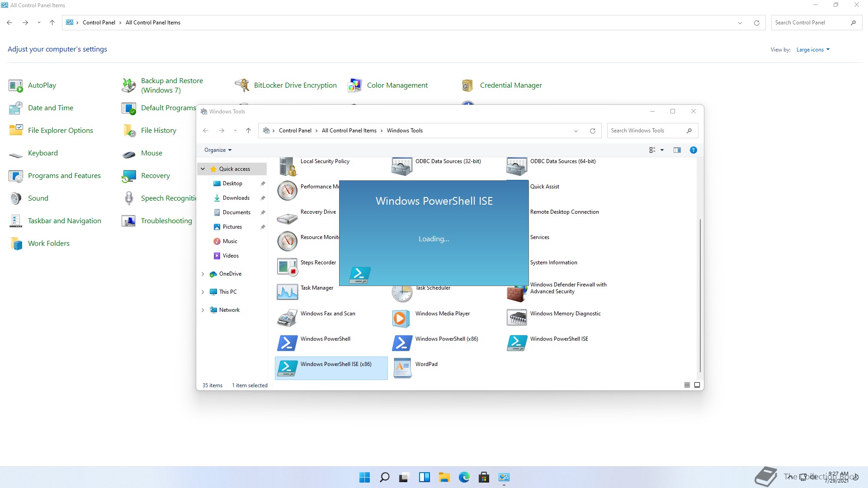Open Microsoft Store from the taskbar
Image resolution: width=868 pixels, height=488 pixels.
pyautogui.click(x=484, y=477)
